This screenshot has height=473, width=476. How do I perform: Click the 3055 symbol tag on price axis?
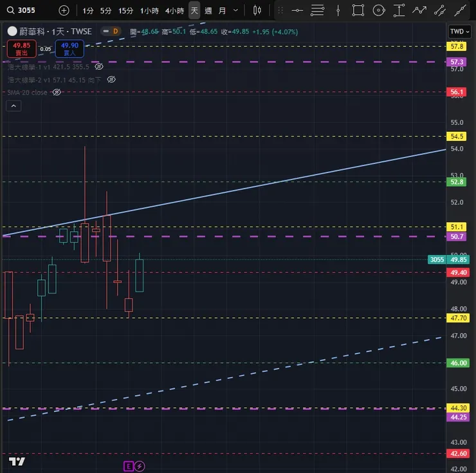437,260
